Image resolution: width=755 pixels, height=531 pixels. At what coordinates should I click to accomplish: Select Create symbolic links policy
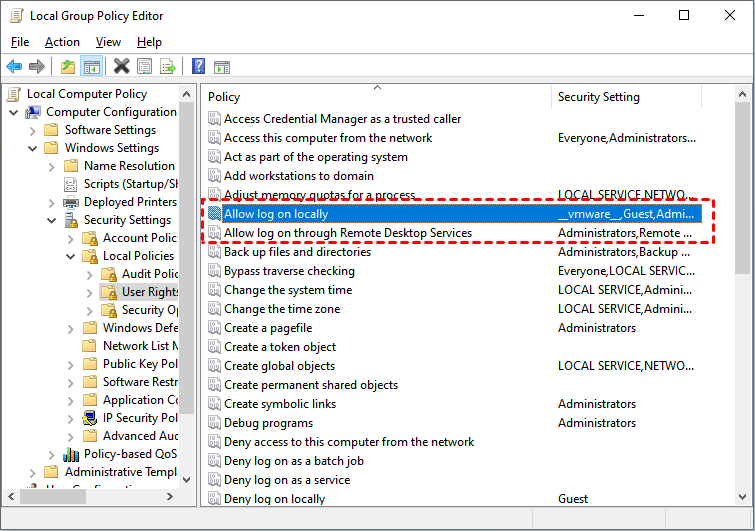point(280,404)
